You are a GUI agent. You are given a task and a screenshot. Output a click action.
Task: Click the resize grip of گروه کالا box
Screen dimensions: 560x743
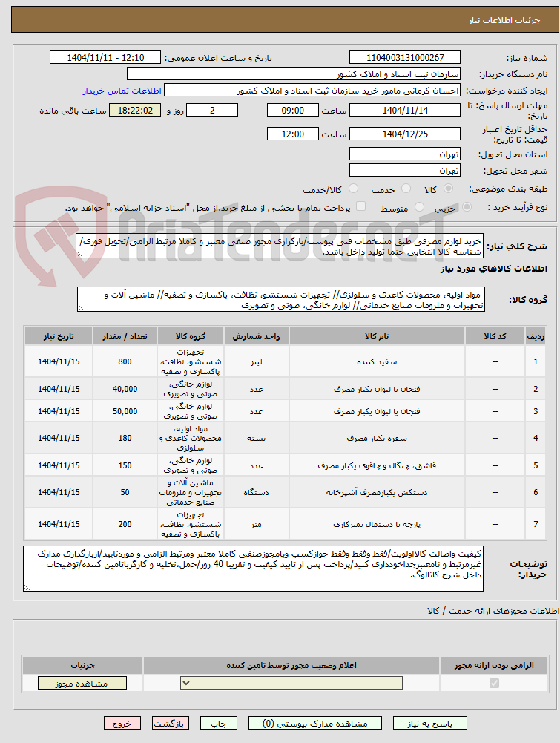[x=81, y=308]
